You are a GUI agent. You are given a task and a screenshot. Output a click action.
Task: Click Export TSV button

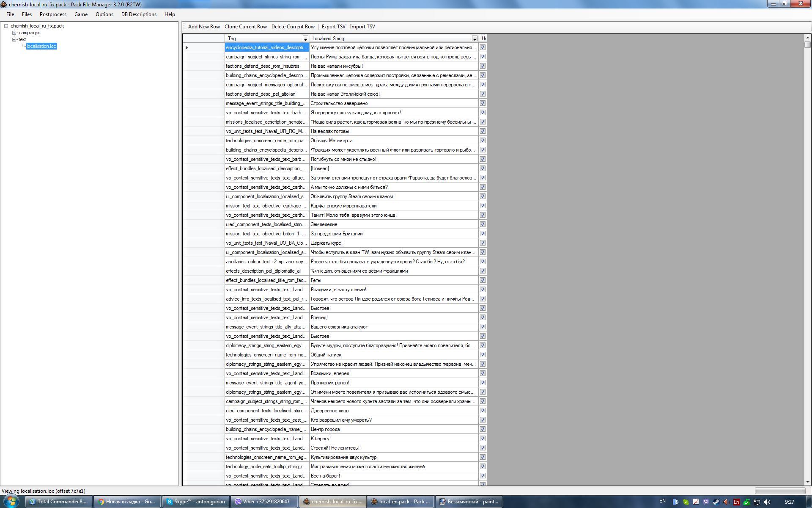coord(333,27)
